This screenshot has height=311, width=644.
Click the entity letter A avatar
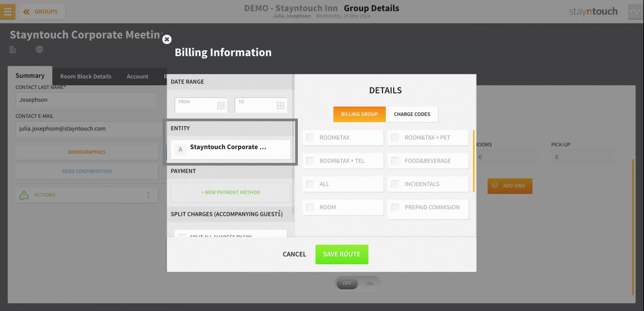pyautogui.click(x=180, y=149)
